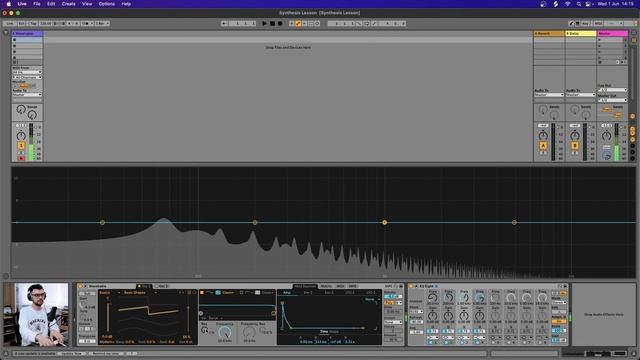Toggle the B Delay return track activator

(575, 146)
